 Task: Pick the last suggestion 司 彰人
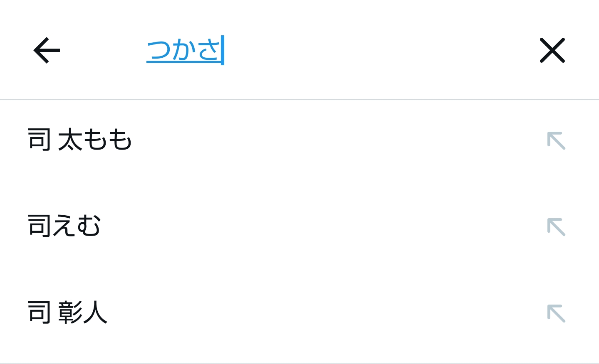pyautogui.click(x=68, y=312)
